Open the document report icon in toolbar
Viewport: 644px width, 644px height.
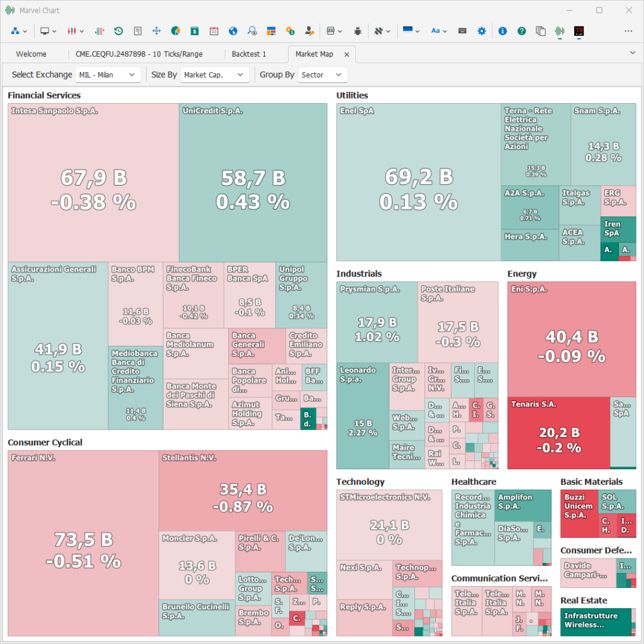pyautogui.click(x=138, y=31)
